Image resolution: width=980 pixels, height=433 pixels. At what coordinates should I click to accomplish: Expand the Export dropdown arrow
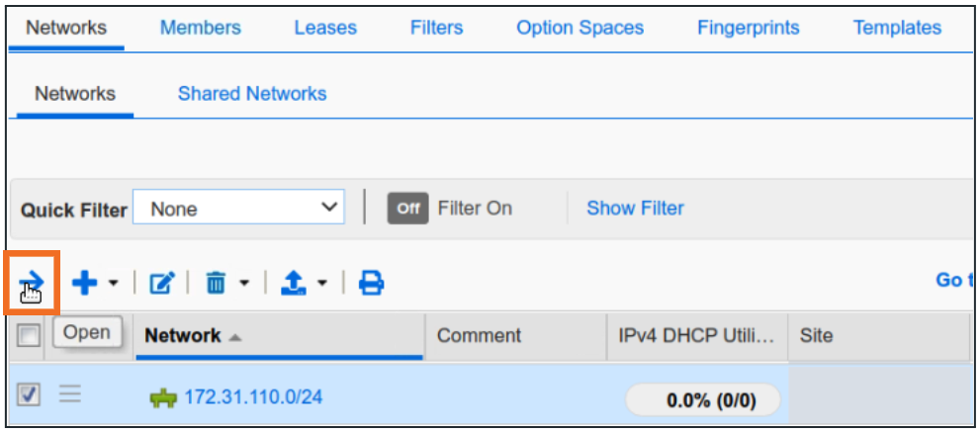point(324,285)
